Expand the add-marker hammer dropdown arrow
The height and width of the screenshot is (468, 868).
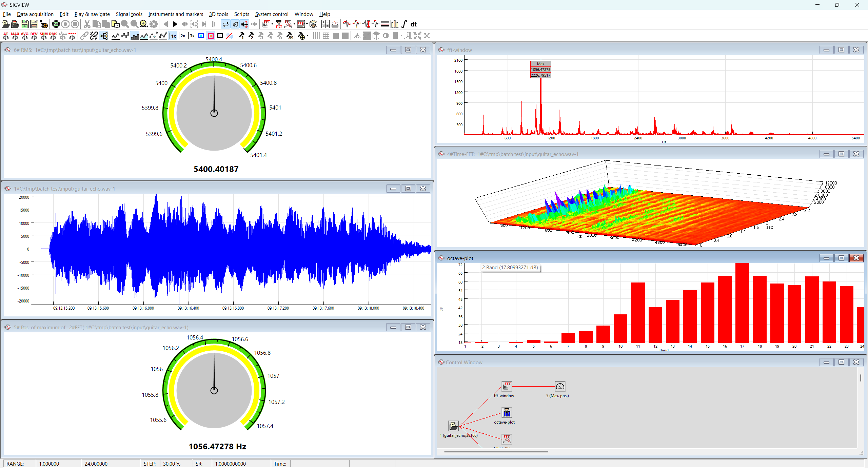(x=308, y=36)
